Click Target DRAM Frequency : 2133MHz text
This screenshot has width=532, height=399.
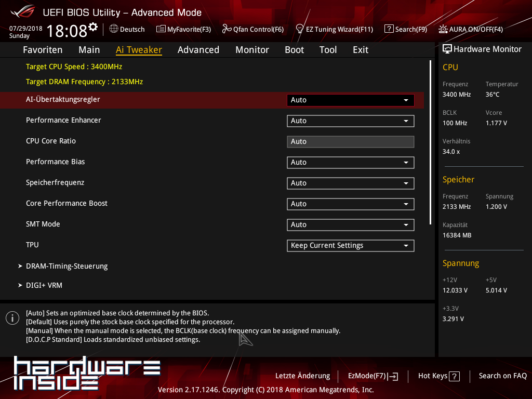pos(85,82)
